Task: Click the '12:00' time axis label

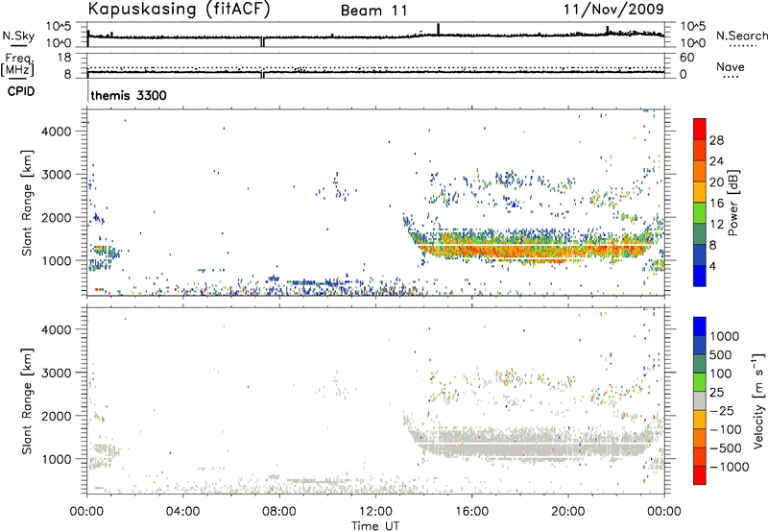Action: tap(375, 512)
